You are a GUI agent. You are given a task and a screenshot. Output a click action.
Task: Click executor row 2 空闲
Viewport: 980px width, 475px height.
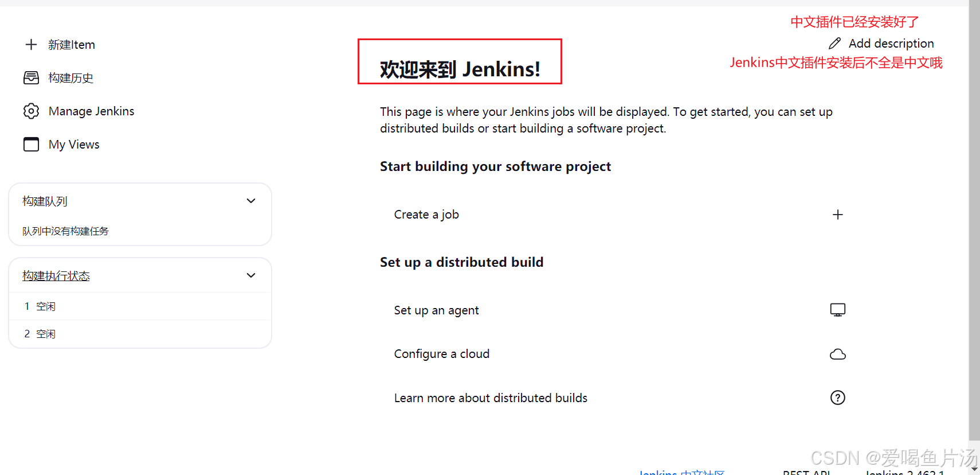[x=140, y=334]
